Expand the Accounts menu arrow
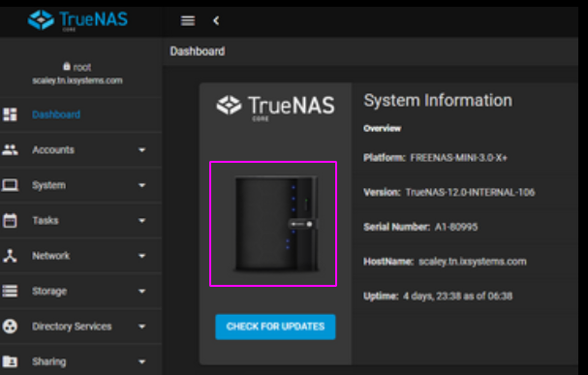Viewport: 588px width, 375px height. click(x=141, y=150)
